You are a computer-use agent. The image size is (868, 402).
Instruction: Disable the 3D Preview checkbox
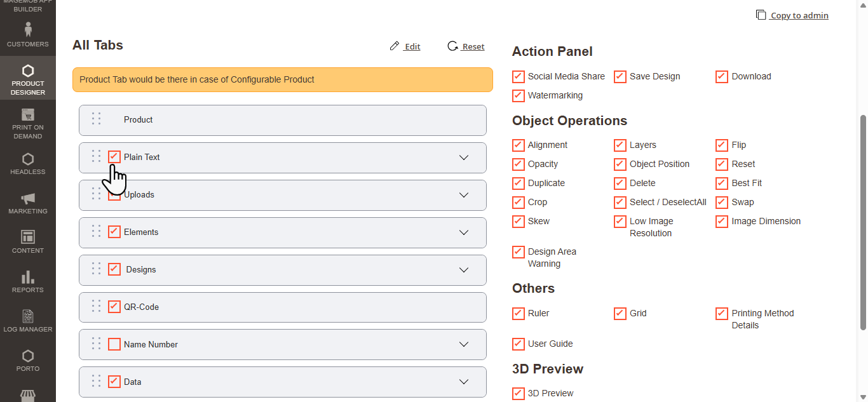[x=519, y=394]
